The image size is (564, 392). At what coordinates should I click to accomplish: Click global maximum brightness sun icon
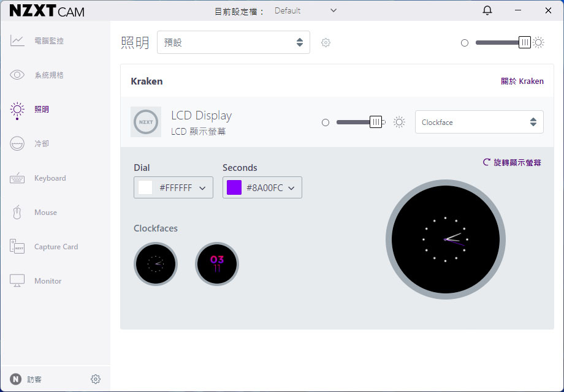tap(538, 42)
